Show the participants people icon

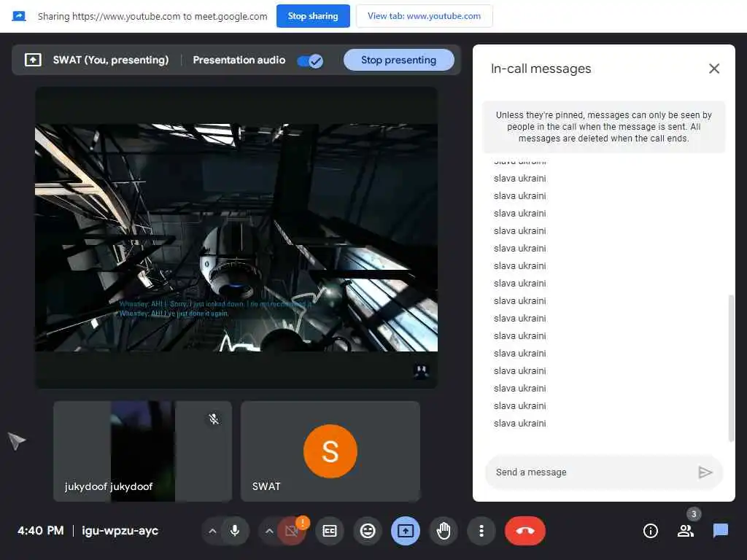click(x=686, y=531)
